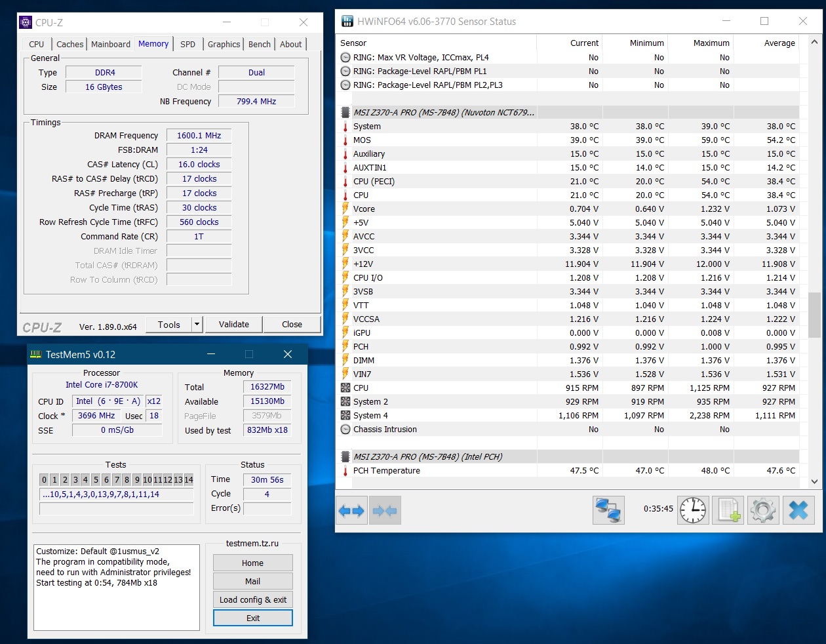Click the DRAM Frequency value field

coord(199,136)
